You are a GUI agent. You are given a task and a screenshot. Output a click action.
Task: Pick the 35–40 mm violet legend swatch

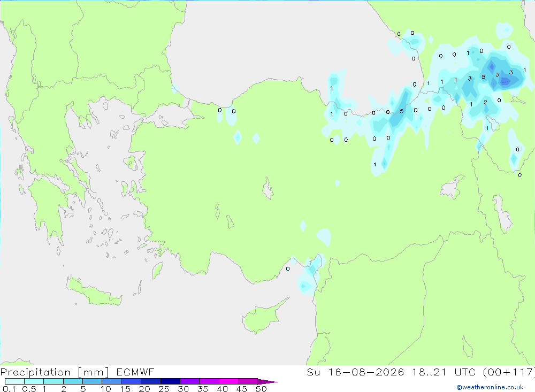tap(209, 381)
